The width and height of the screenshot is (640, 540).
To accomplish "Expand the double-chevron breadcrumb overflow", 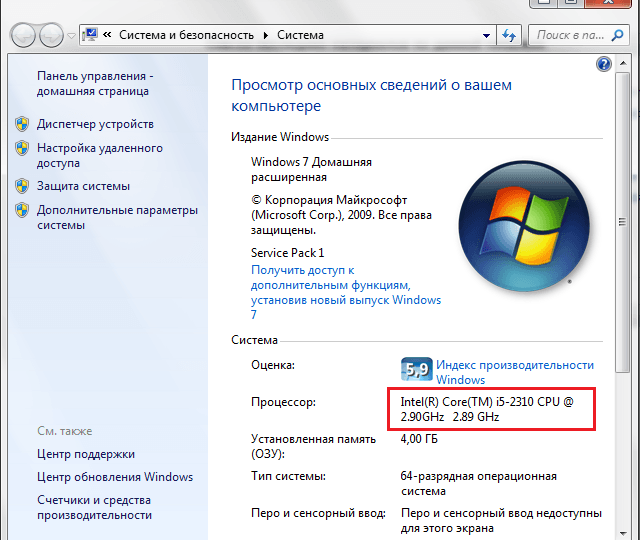I will pyautogui.click(x=107, y=36).
